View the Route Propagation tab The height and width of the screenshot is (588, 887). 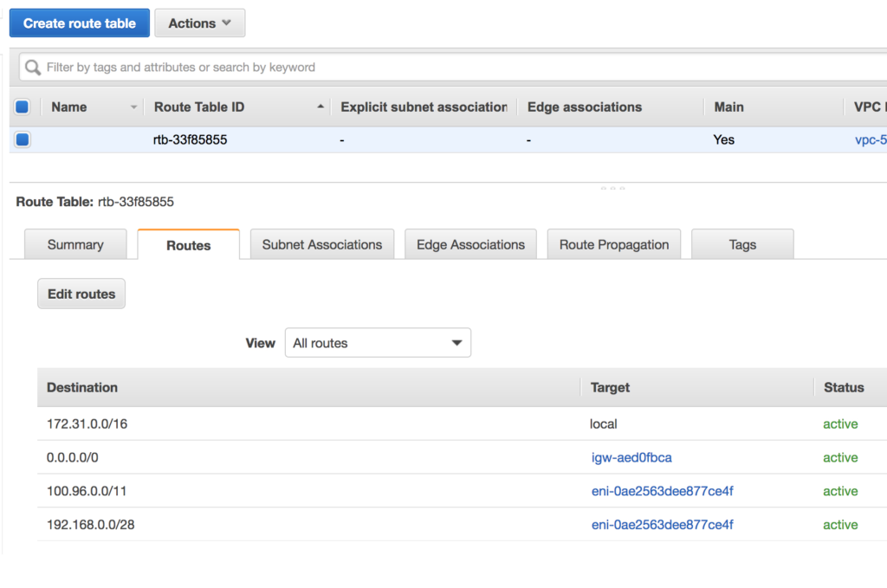click(x=613, y=244)
